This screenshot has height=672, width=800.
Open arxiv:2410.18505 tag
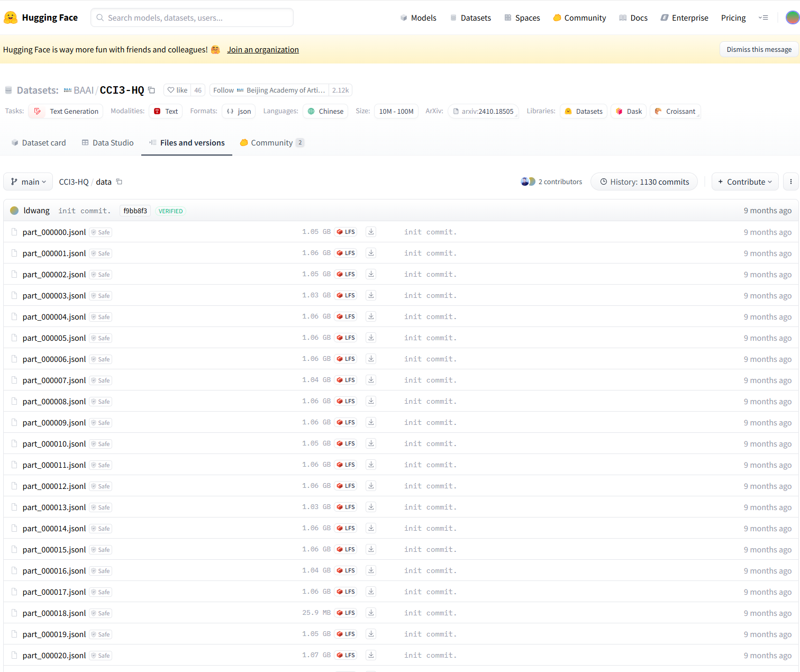[x=484, y=111]
